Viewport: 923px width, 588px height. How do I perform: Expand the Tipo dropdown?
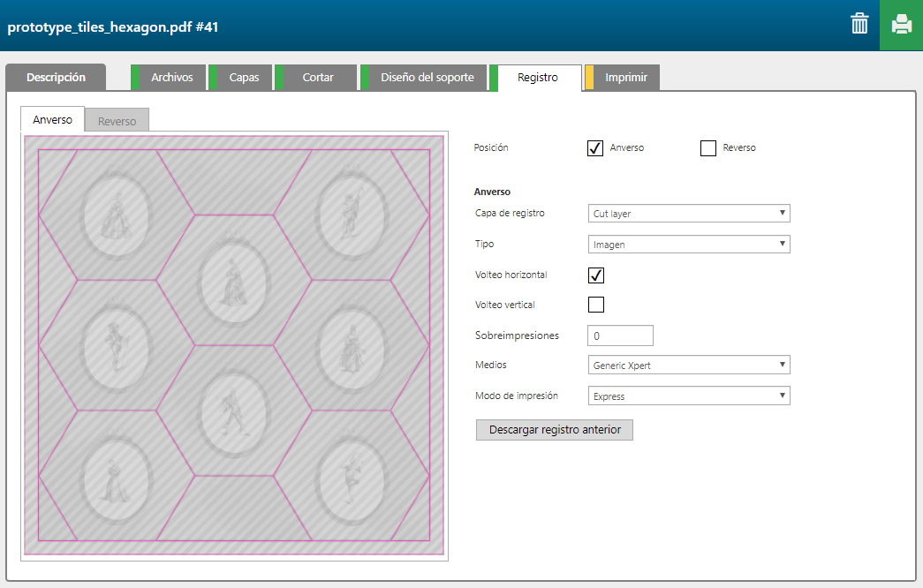(x=689, y=245)
